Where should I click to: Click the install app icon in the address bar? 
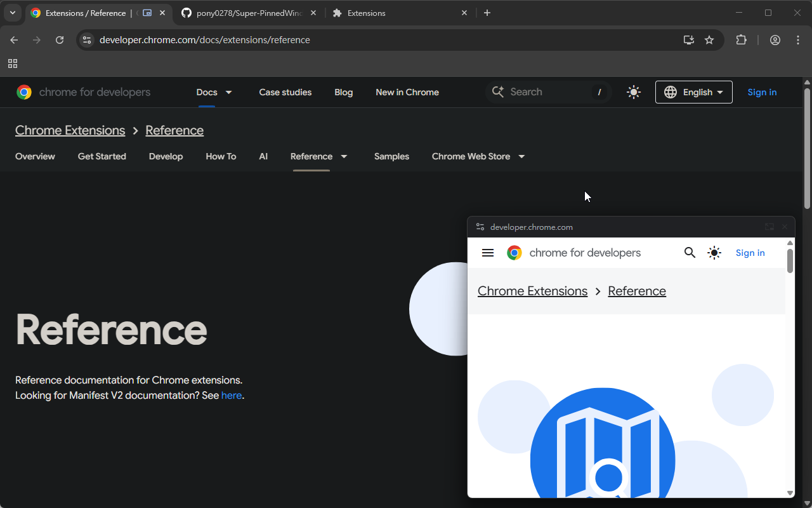point(689,40)
